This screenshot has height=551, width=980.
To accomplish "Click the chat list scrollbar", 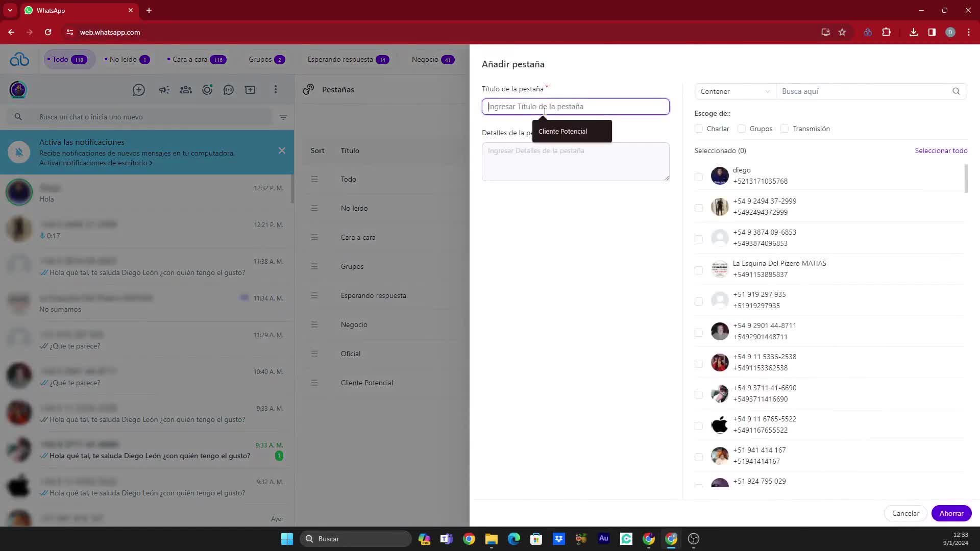I will pos(292,188).
